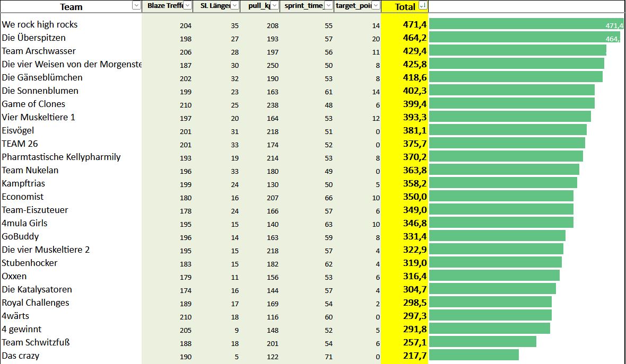626x364 pixels.
Task: Expand the sprint_time column filter
Action: point(329,6)
